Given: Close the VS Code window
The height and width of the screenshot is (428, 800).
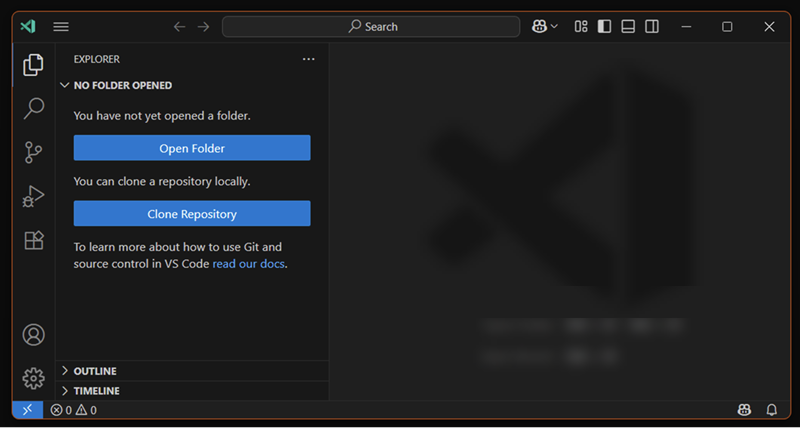Looking at the screenshot, I should coord(769,27).
